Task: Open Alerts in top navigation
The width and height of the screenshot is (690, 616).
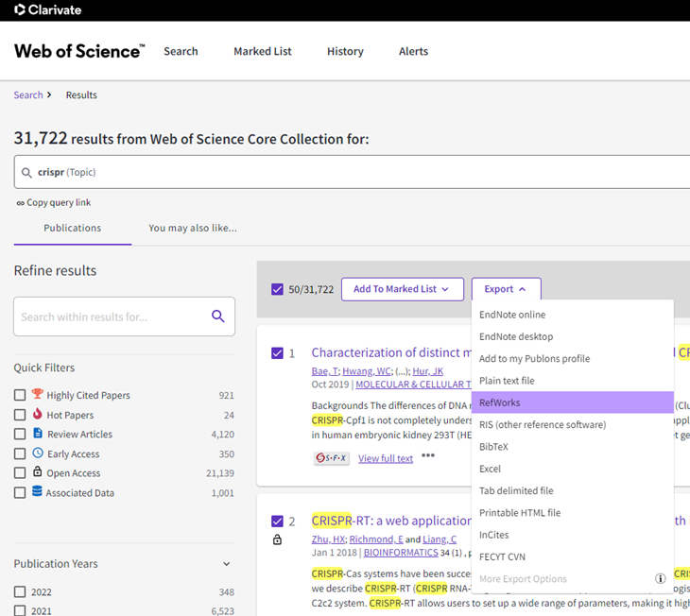Action: [x=413, y=51]
